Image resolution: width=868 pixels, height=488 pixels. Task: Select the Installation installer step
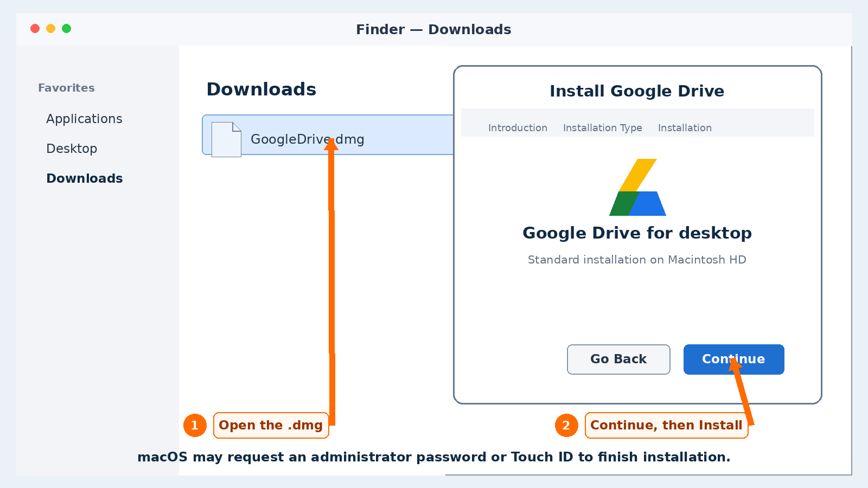click(x=685, y=128)
